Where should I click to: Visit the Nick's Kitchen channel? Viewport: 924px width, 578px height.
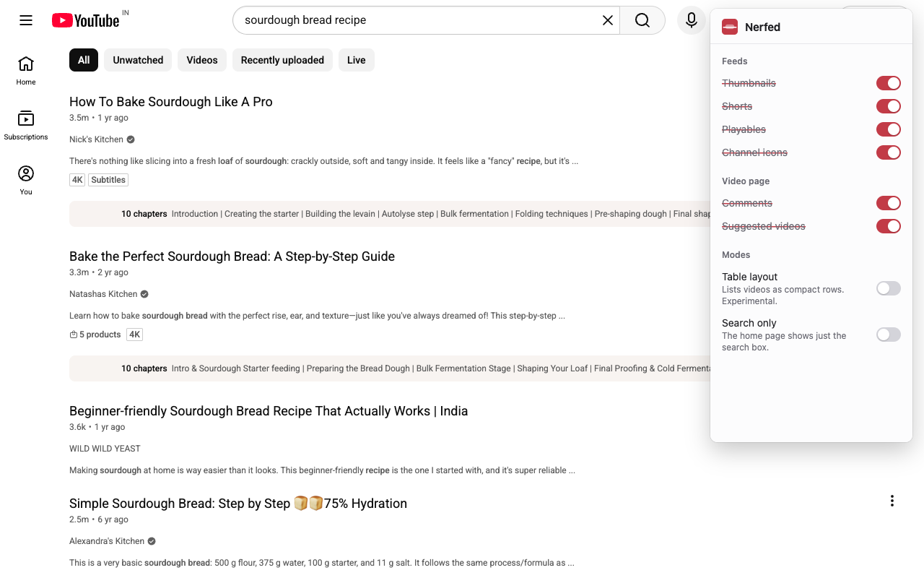tap(96, 139)
